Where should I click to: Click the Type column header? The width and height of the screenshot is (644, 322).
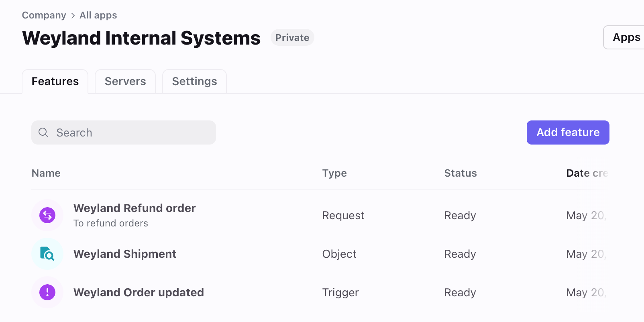[x=334, y=173]
